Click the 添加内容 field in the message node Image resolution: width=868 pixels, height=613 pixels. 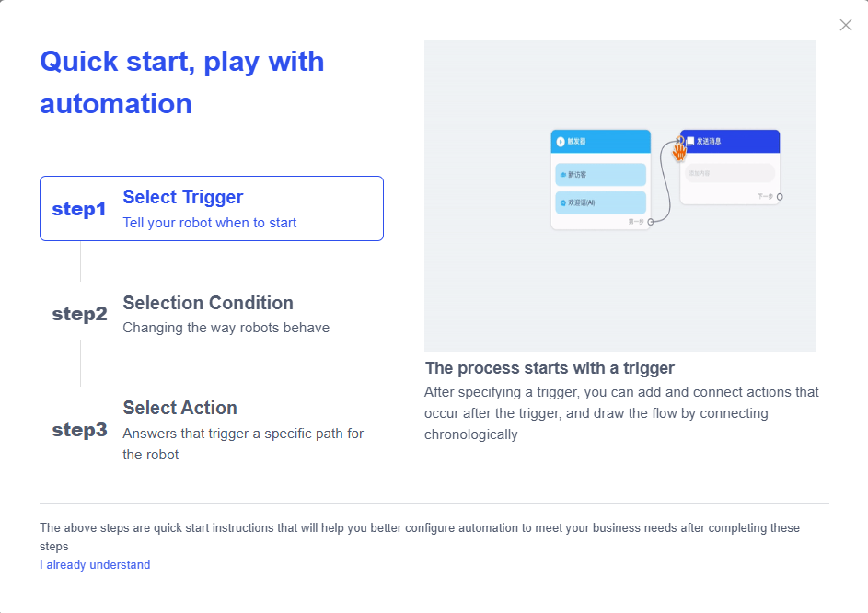pos(729,173)
